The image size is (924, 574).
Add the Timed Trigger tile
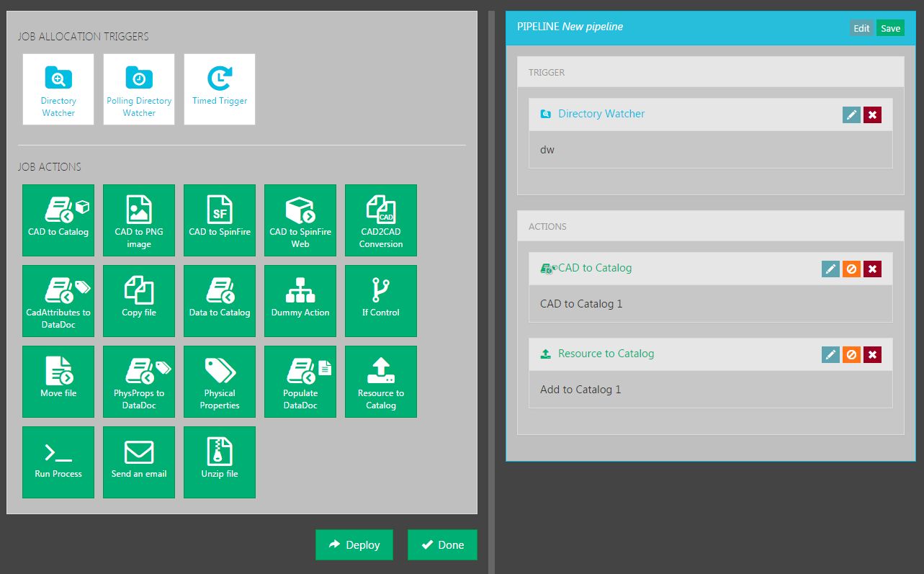tap(220, 89)
